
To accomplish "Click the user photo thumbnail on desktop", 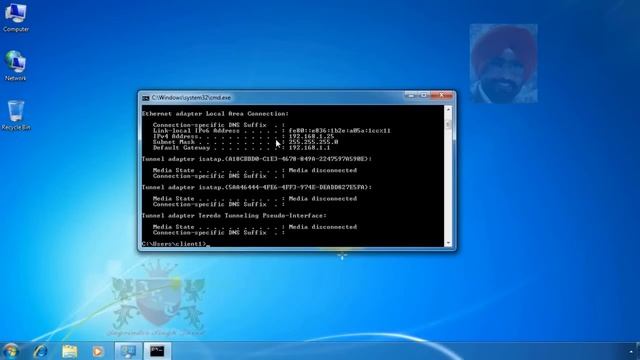I will point(503,63).
